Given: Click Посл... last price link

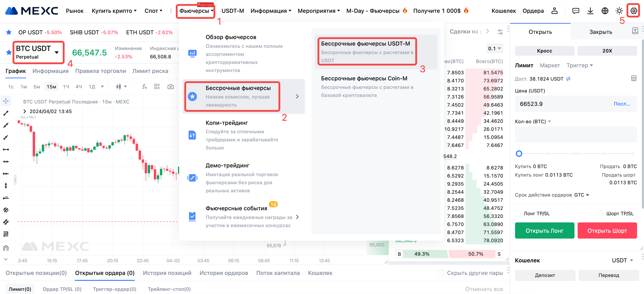Looking at the screenshot, I should (x=622, y=104).
